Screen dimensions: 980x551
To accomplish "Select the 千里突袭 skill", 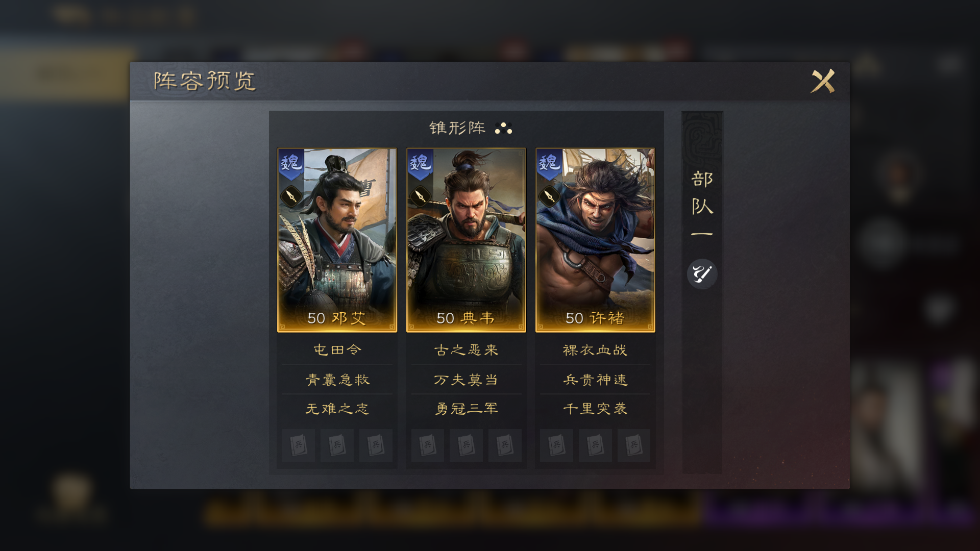I will 595,409.
